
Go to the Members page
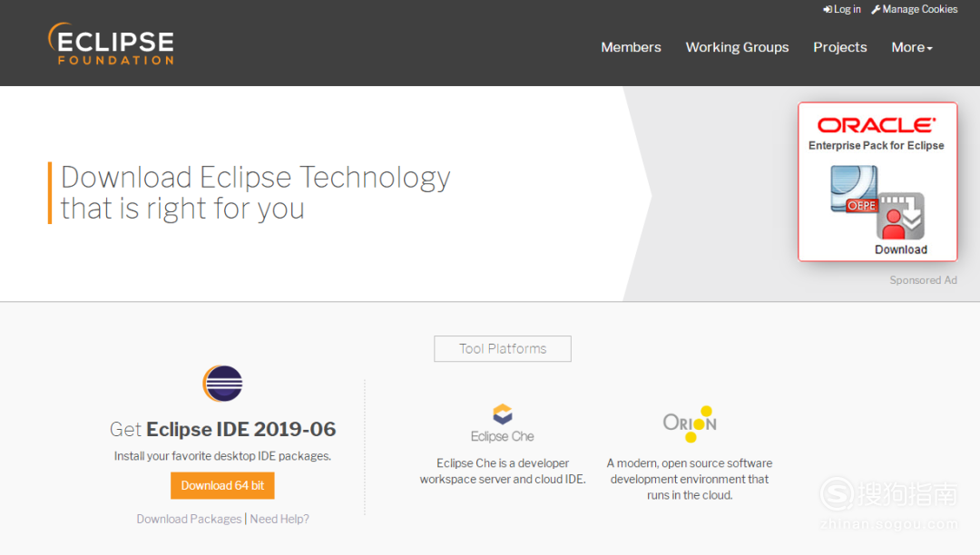631,47
